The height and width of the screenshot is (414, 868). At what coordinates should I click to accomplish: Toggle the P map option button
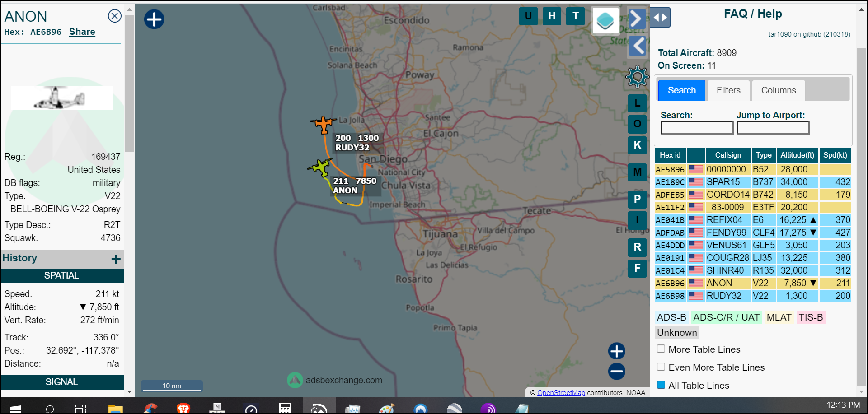(637, 199)
